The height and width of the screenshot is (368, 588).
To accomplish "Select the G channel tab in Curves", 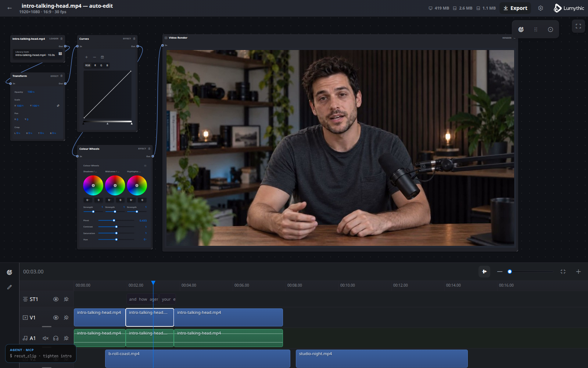I will [x=101, y=66].
